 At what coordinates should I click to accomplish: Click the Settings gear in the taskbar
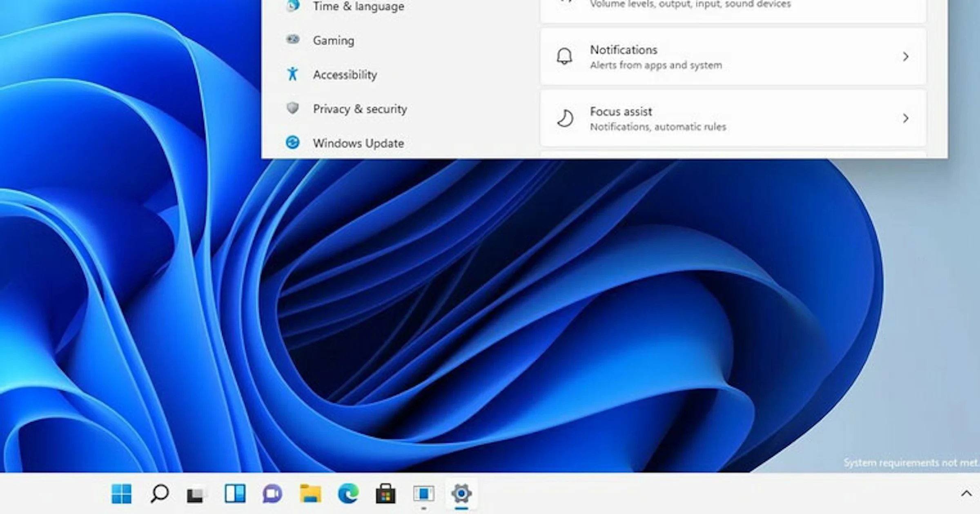[462, 494]
